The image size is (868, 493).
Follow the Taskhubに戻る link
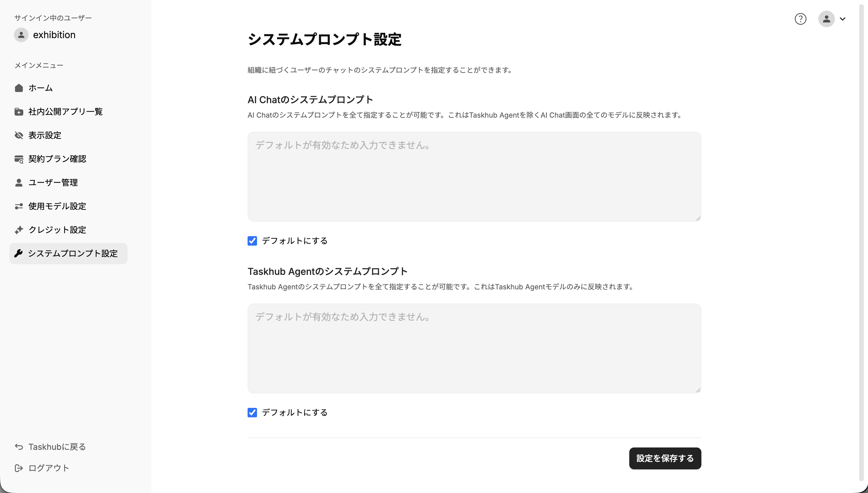click(x=57, y=447)
